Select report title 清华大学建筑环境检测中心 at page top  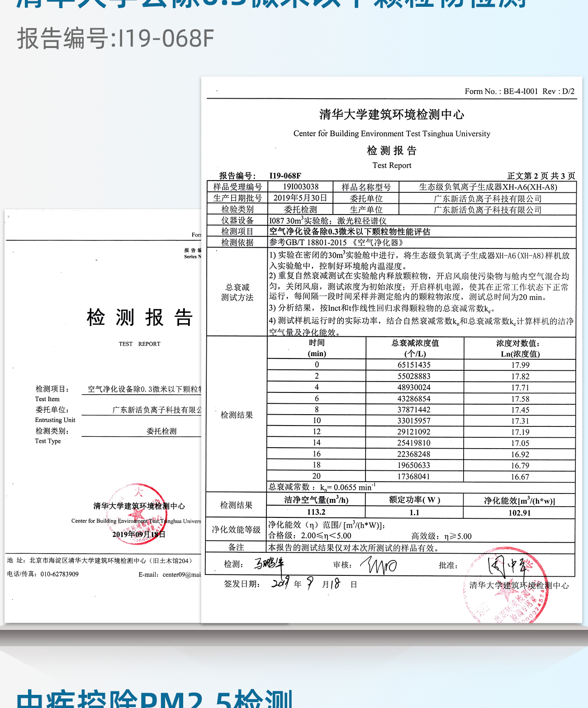392,115
